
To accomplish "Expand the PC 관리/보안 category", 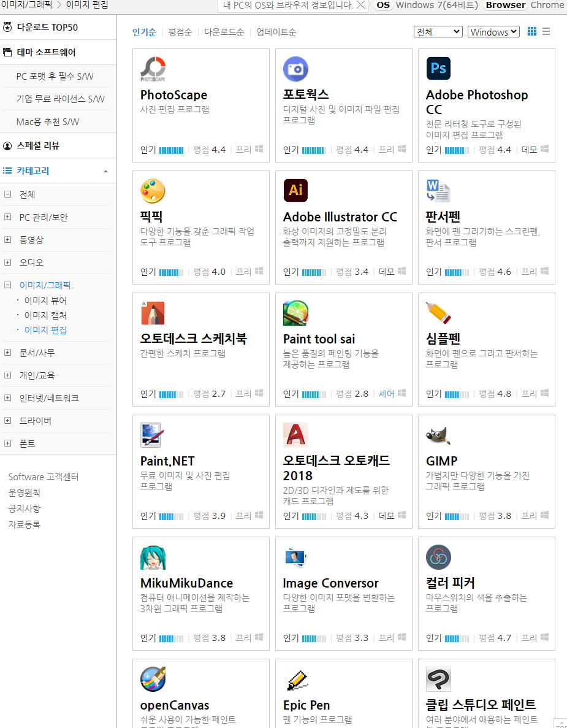I will tap(7, 217).
